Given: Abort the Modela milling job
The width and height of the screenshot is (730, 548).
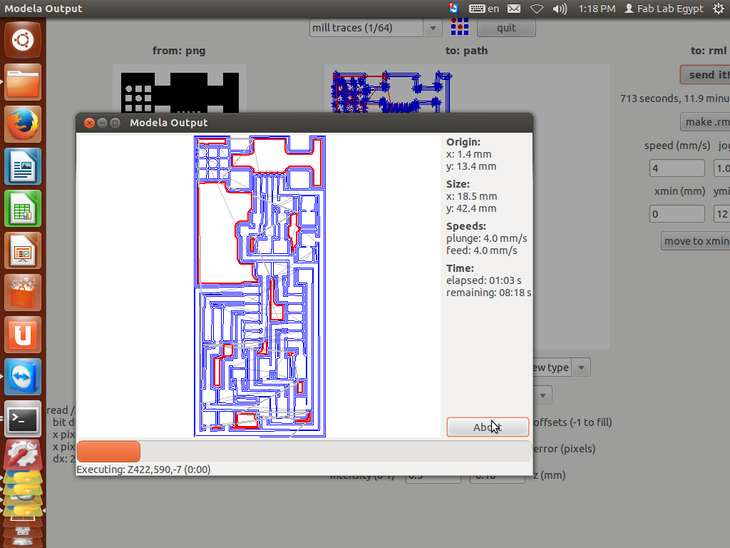Looking at the screenshot, I should (x=487, y=427).
